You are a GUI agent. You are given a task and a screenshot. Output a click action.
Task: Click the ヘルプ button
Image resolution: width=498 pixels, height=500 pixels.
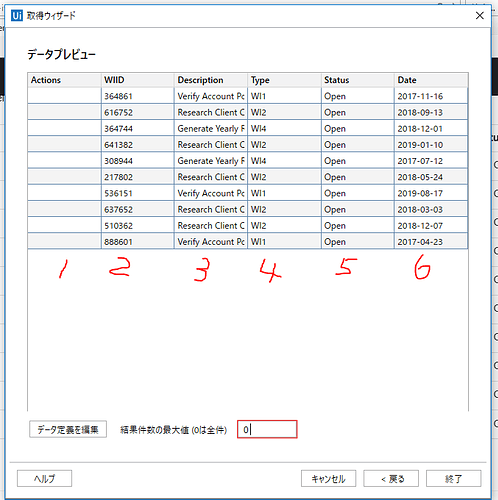[x=44, y=479]
